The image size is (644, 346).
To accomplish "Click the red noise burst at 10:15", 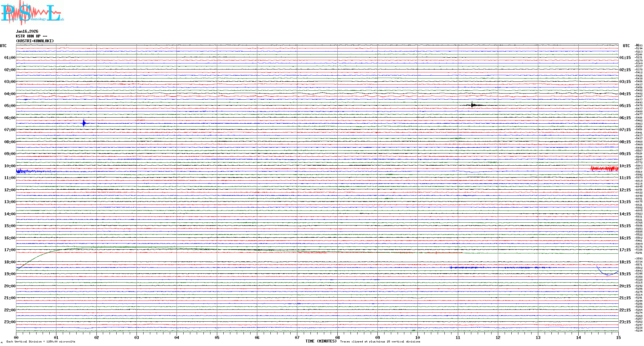I will [604, 168].
